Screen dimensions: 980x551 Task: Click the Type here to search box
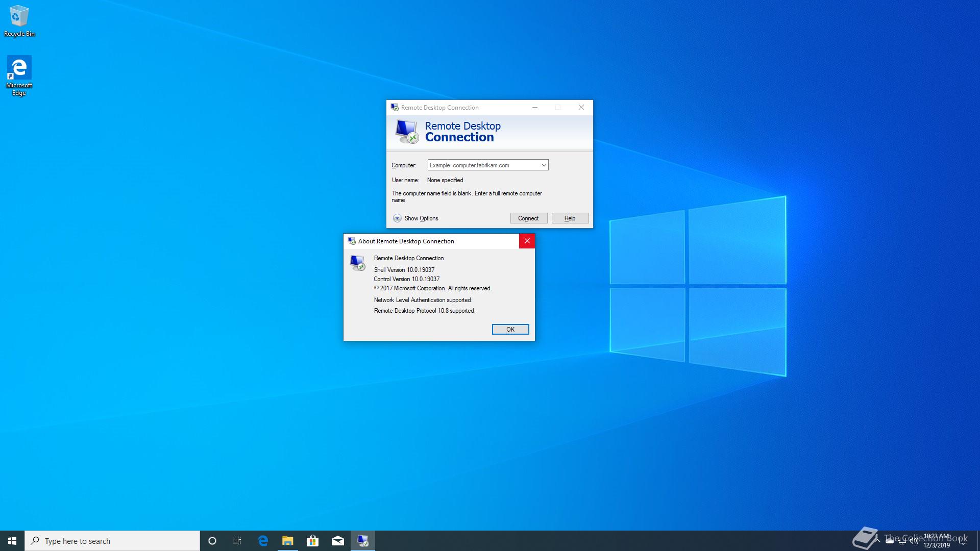[x=112, y=541]
